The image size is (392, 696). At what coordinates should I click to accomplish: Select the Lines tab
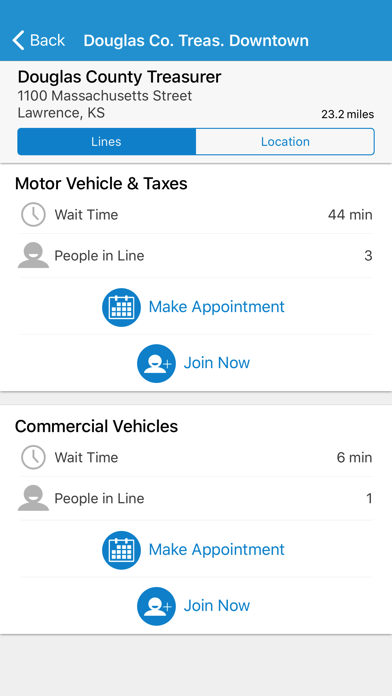(107, 142)
